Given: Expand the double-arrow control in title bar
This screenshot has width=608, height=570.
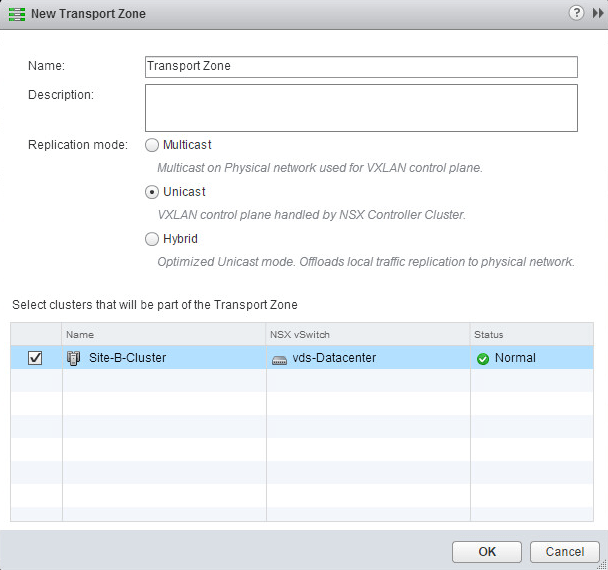Looking at the screenshot, I should coord(597,12).
